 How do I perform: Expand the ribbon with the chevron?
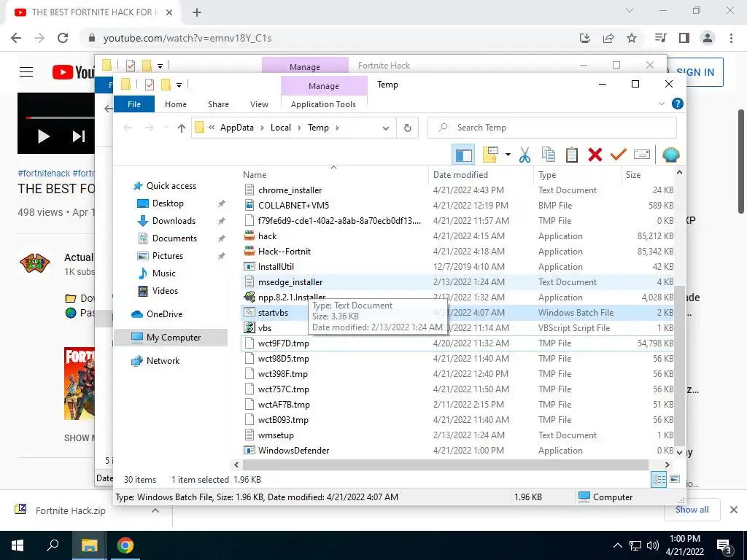click(x=661, y=104)
